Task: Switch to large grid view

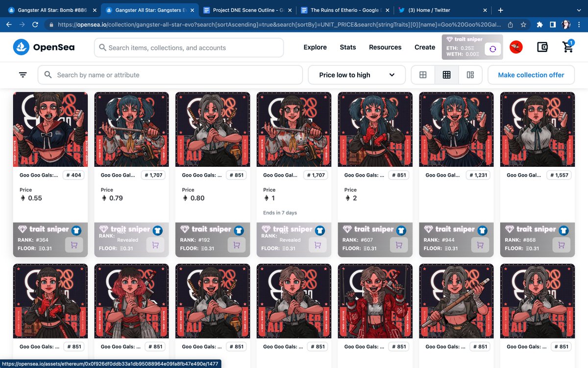Action: [423, 75]
